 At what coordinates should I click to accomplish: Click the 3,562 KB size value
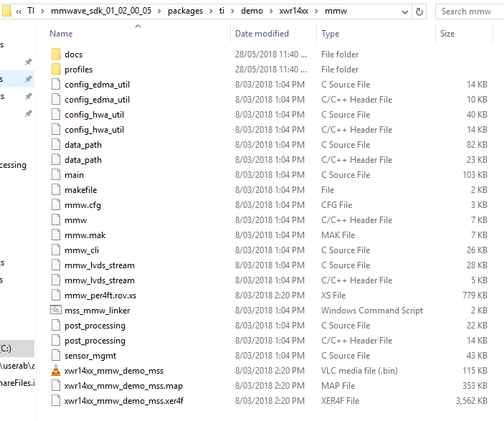point(472,401)
